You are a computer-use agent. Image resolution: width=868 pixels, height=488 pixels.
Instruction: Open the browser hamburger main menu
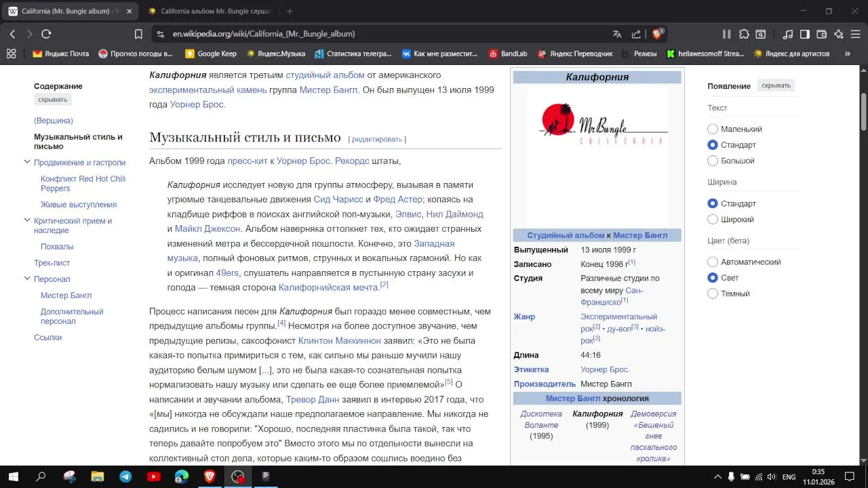[856, 34]
